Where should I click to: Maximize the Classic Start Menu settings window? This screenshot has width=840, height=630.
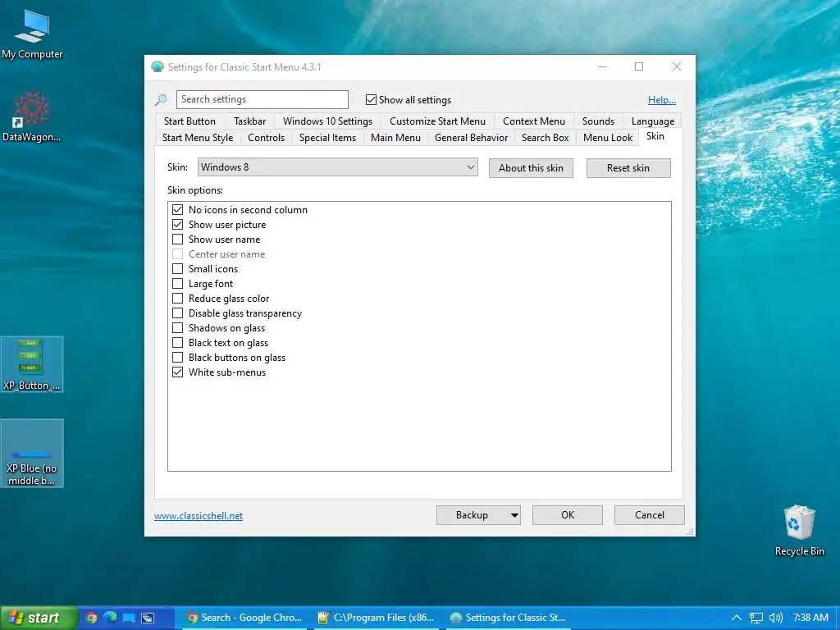[x=639, y=67]
